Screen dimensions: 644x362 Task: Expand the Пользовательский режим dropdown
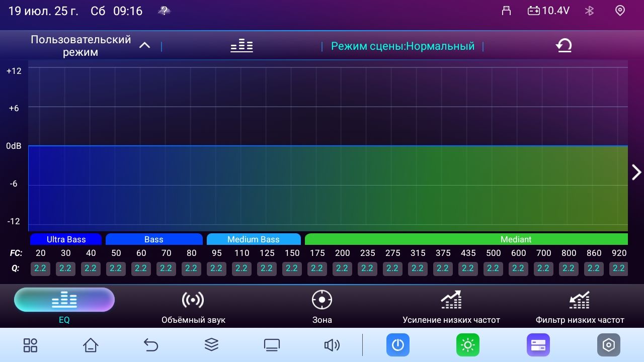[x=144, y=46]
